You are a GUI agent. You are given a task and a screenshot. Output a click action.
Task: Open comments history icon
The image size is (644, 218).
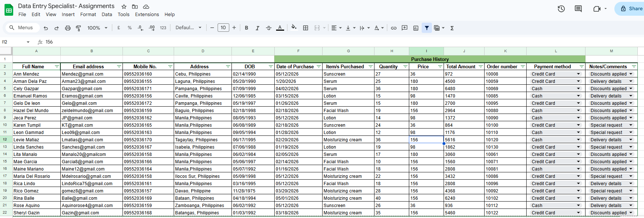pyautogui.click(x=578, y=9)
